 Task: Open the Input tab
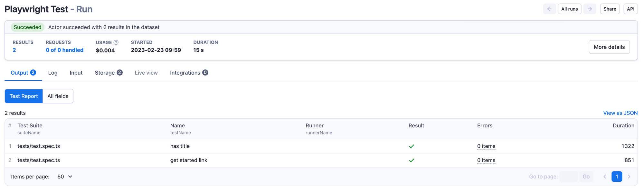76,73
